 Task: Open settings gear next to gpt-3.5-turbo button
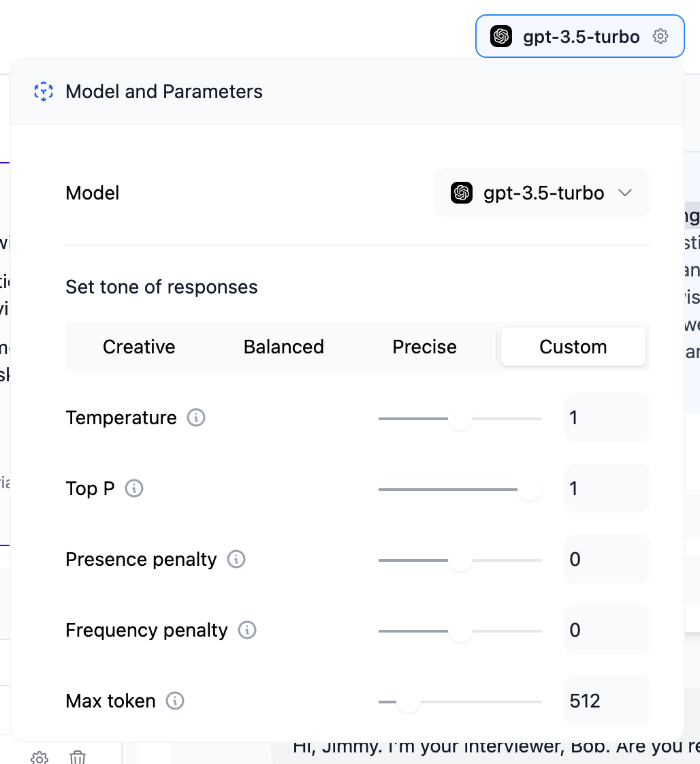[x=660, y=36]
